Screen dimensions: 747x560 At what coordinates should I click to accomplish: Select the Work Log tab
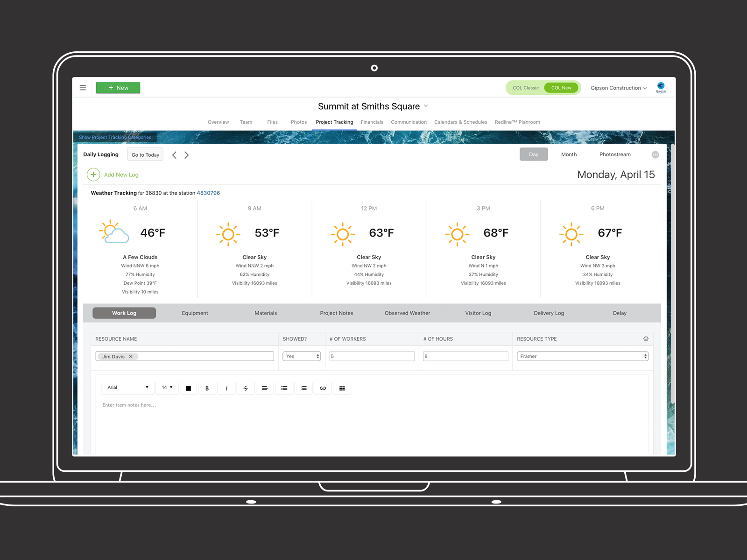pos(124,313)
